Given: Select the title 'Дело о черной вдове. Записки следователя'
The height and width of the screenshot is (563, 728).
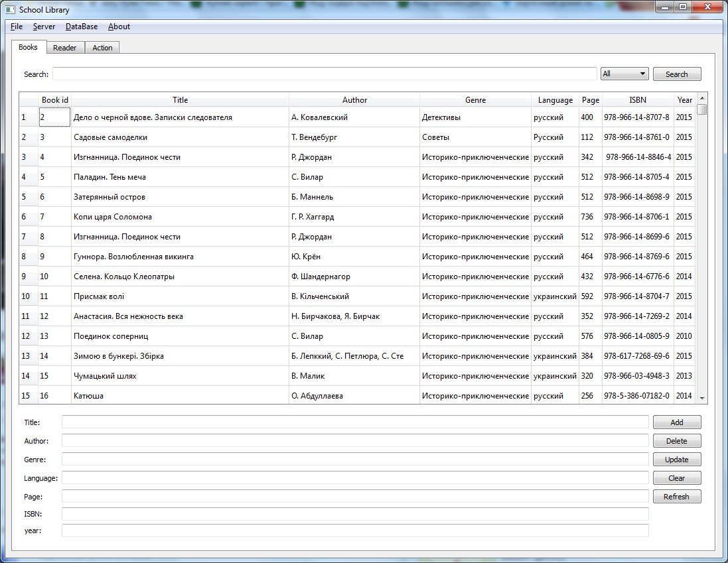Looking at the screenshot, I should pos(180,117).
